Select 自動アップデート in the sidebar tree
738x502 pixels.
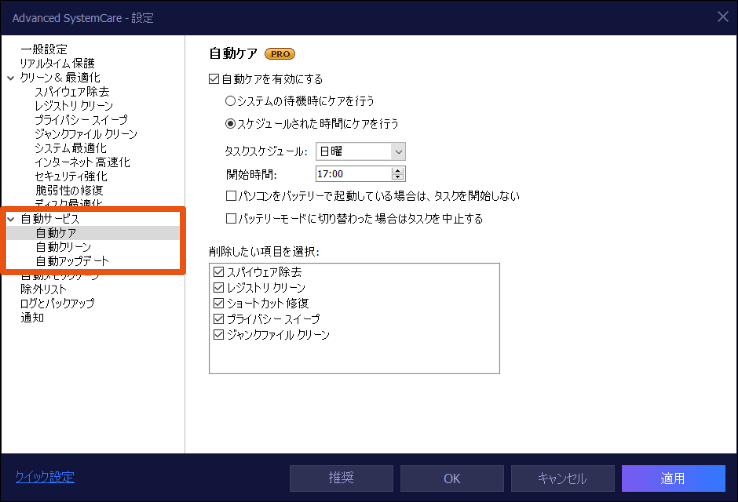[x=72, y=261]
